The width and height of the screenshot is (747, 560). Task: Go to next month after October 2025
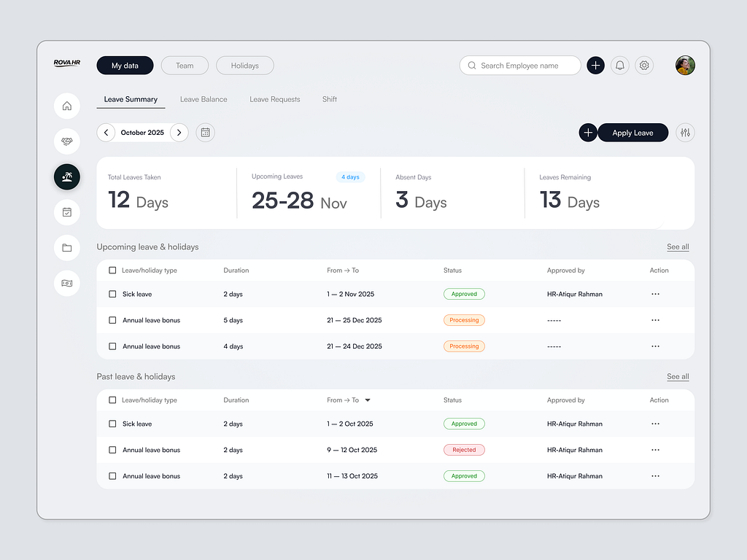[179, 133]
